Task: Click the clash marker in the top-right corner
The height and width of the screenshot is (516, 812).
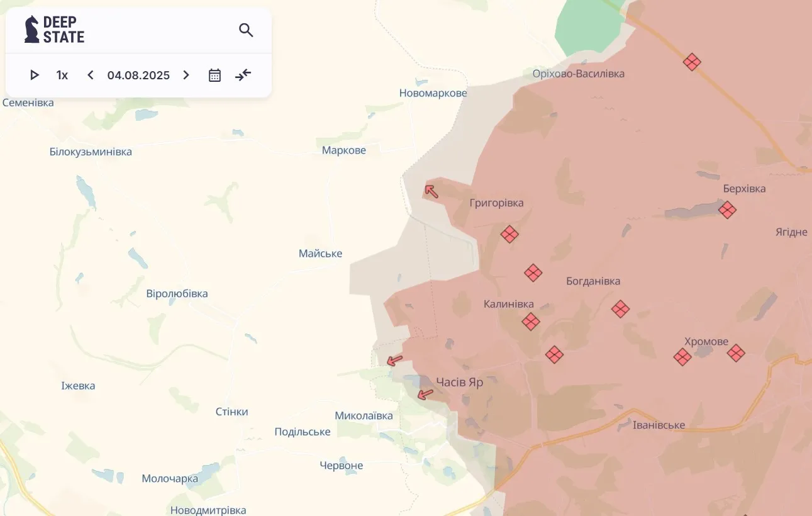Action: click(692, 62)
